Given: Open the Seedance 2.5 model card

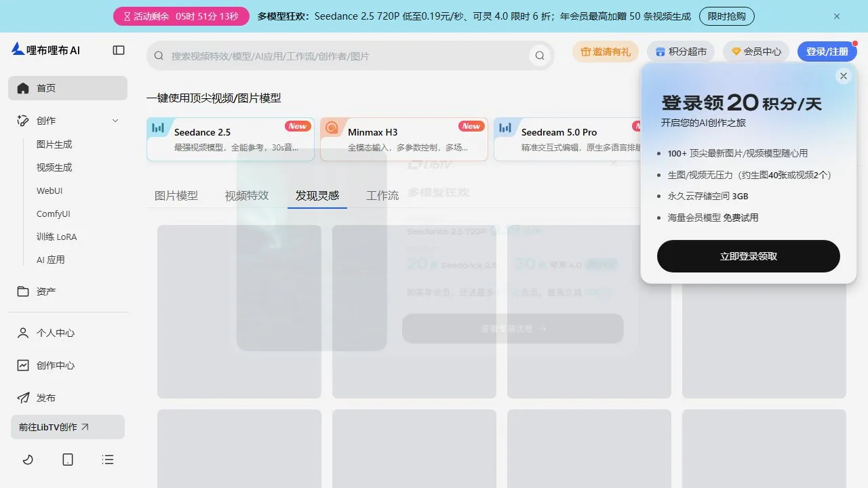Looking at the screenshot, I should [231, 140].
